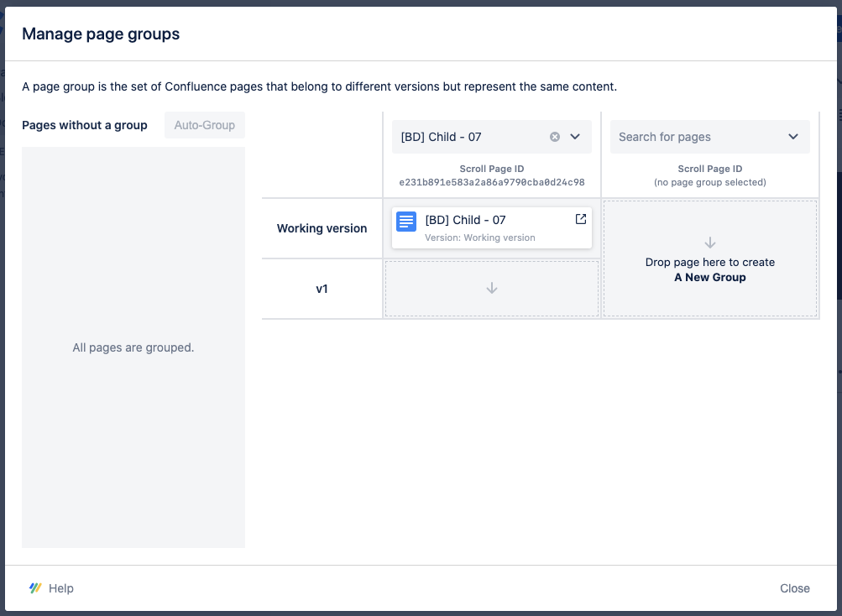Click the All pages are grouped message

pyautogui.click(x=133, y=347)
